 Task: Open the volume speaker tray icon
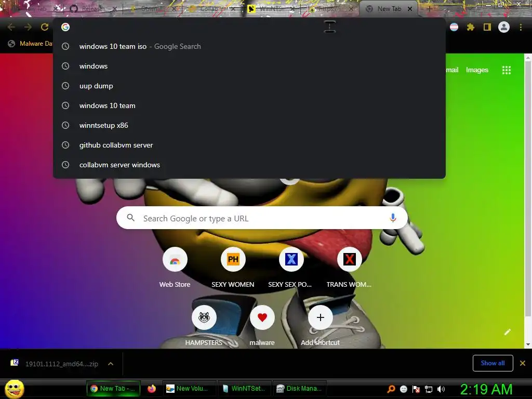[x=441, y=389]
